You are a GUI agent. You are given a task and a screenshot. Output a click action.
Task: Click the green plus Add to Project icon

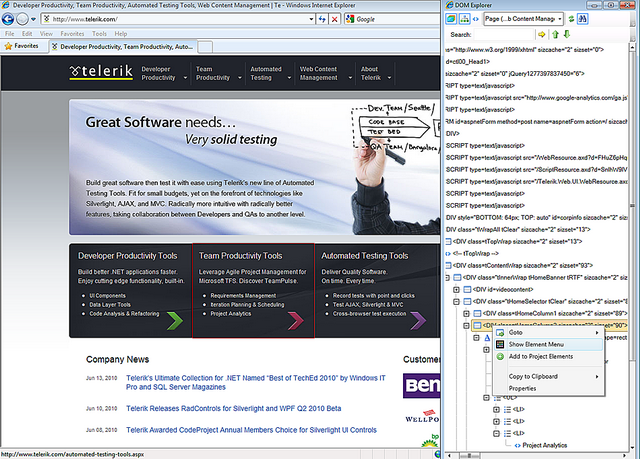(x=500, y=357)
